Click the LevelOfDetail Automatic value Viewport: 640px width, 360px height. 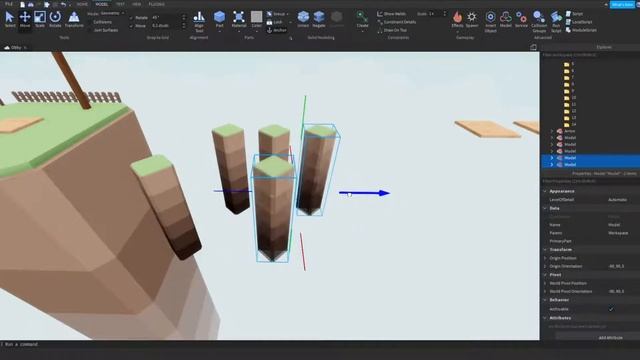point(618,200)
